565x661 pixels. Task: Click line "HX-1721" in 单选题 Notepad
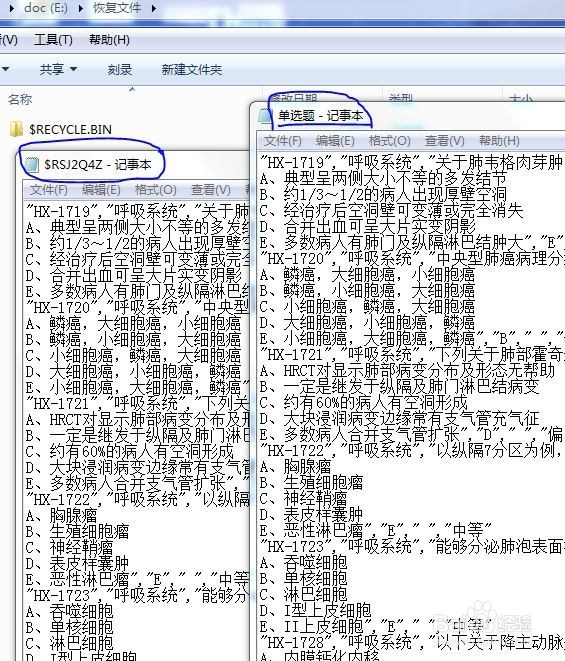[x=412, y=355]
